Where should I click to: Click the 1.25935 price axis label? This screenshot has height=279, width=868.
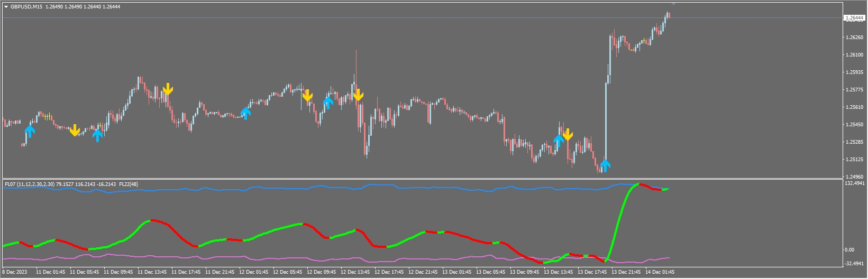pos(854,72)
